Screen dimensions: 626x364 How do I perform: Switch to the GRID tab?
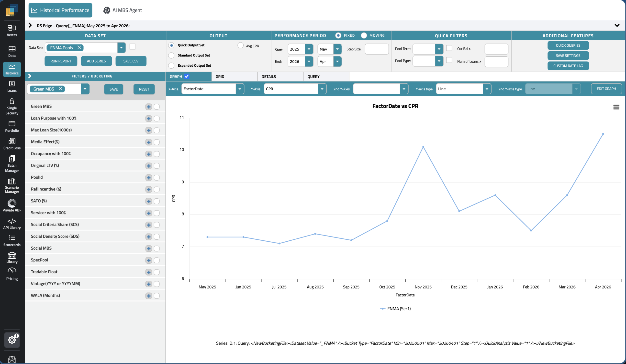pyautogui.click(x=235, y=76)
